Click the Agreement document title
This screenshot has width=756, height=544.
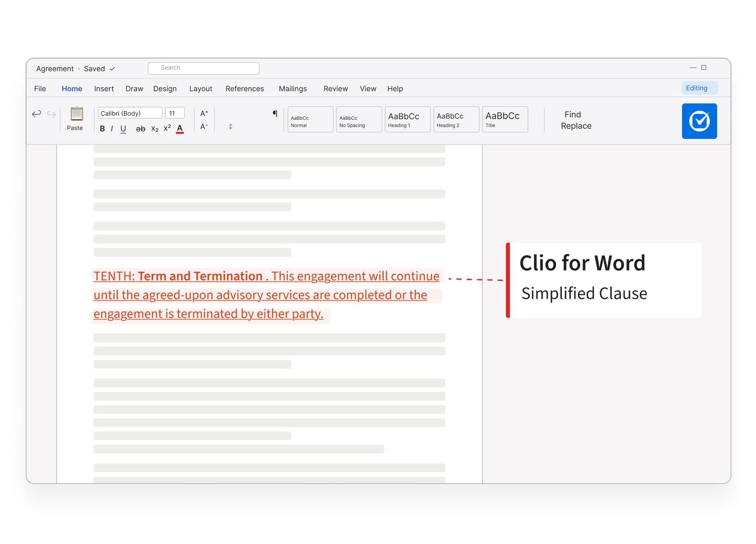[x=55, y=69]
